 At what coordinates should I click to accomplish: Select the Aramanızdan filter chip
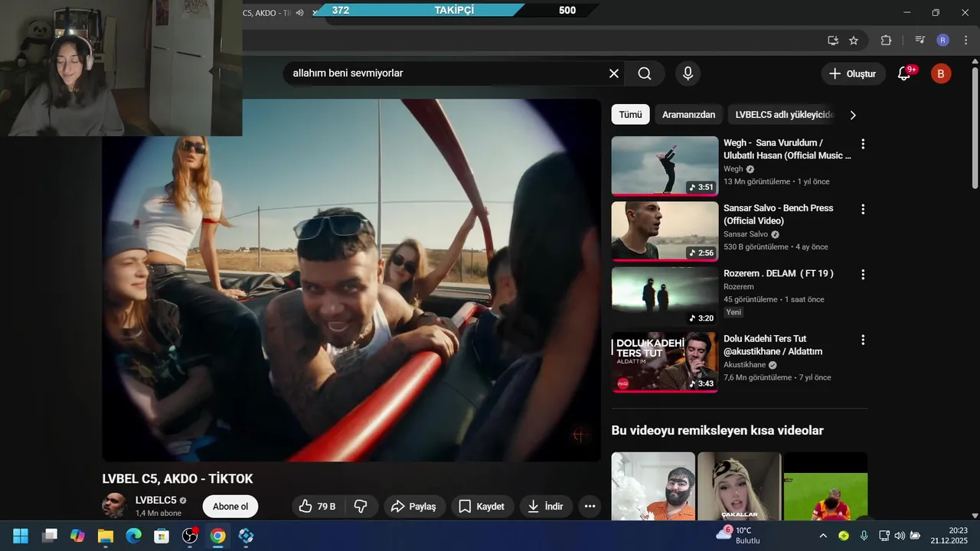tap(689, 115)
